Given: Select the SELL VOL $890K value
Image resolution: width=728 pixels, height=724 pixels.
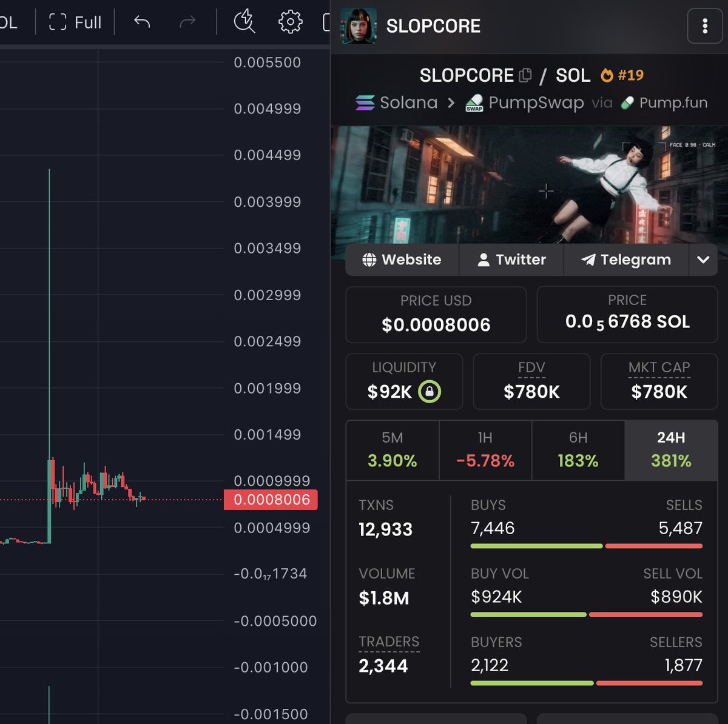Looking at the screenshot, I should (x=676, y=597).
